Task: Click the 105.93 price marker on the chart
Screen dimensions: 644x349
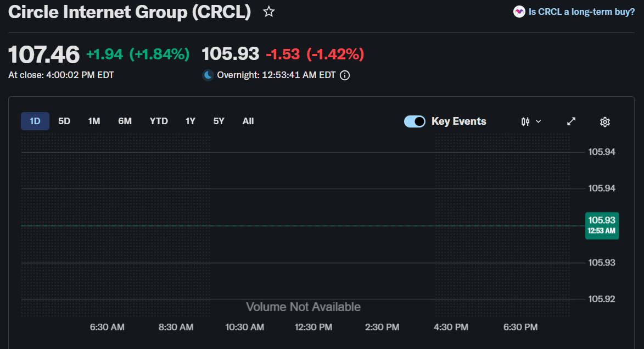Action: click(602, 226)
